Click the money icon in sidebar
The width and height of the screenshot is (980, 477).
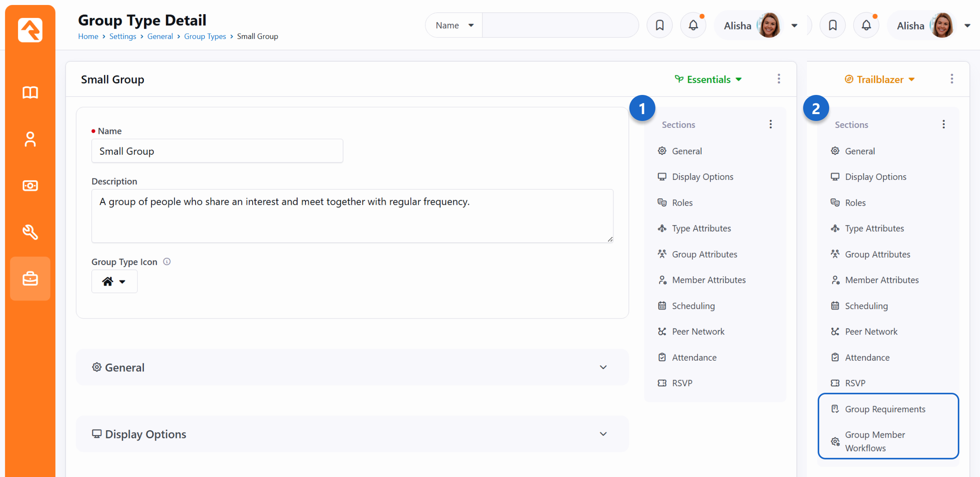[x=30, y=186]
